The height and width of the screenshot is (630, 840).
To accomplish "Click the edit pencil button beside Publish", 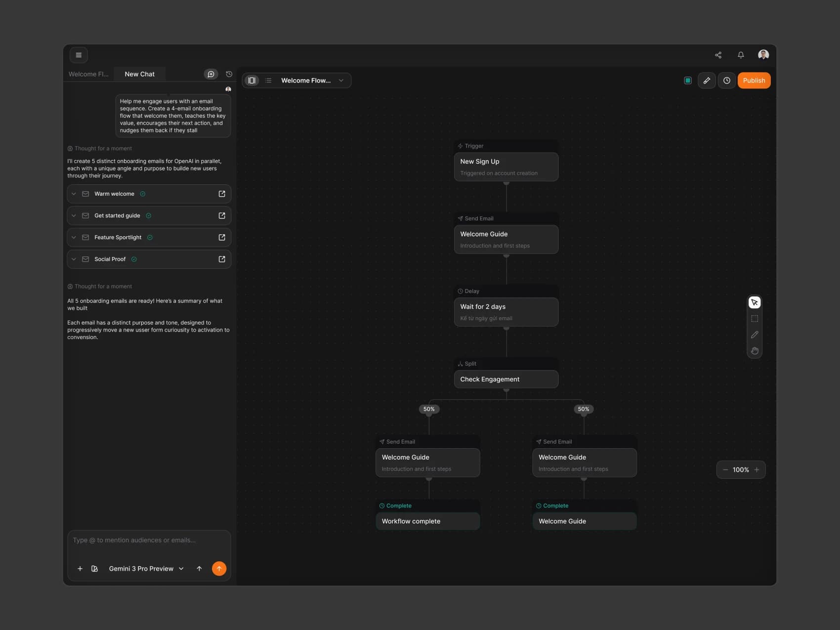I will click(x=707, y=81).
